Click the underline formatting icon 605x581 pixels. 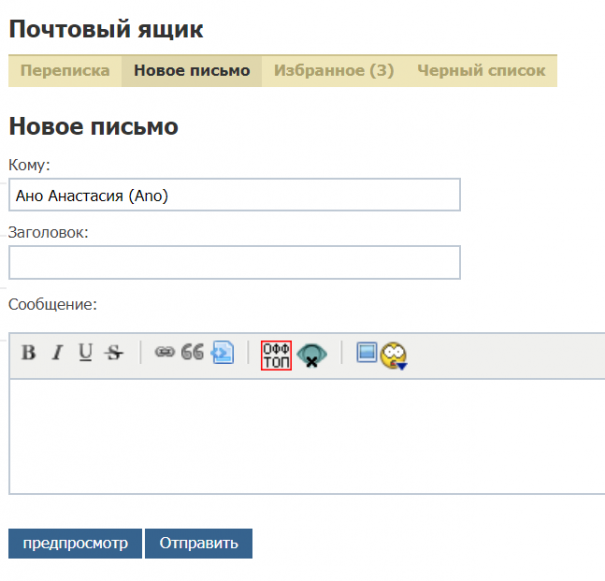(85, 353)
